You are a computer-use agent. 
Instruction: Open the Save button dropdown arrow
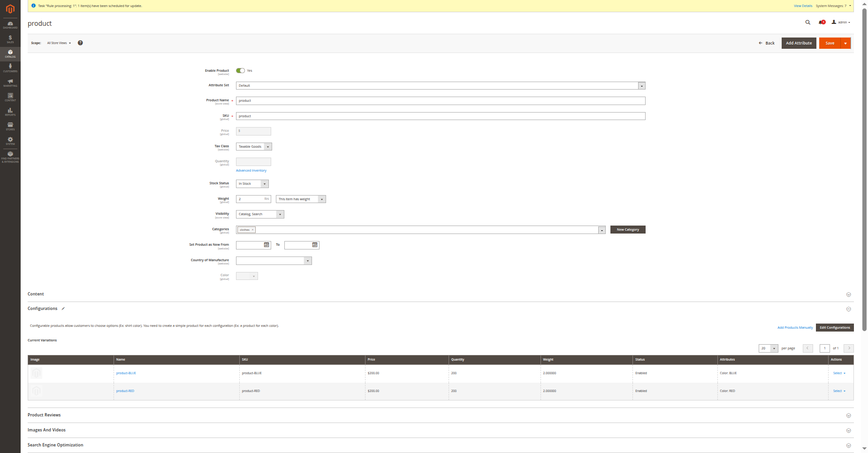pyautogui.click(x=845, y=43)
